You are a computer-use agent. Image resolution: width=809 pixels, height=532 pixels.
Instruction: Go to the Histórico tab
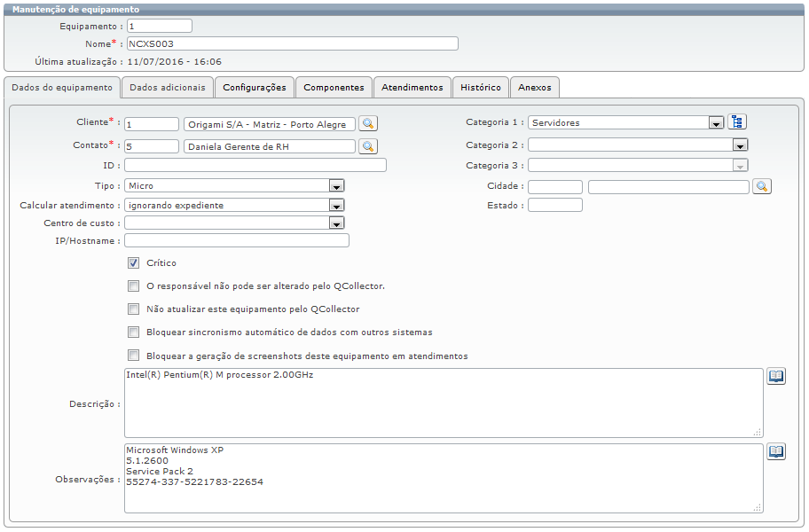click(481, 87)
